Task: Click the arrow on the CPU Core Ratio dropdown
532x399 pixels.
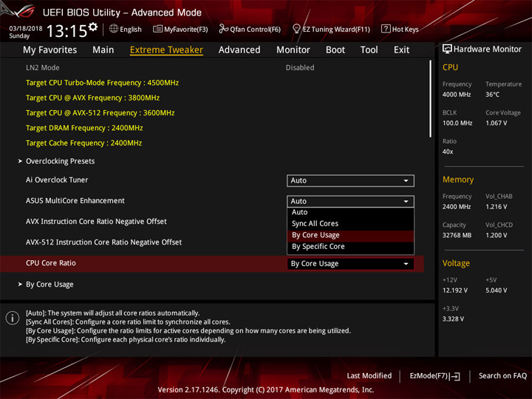Action: [x=406, y=264]
